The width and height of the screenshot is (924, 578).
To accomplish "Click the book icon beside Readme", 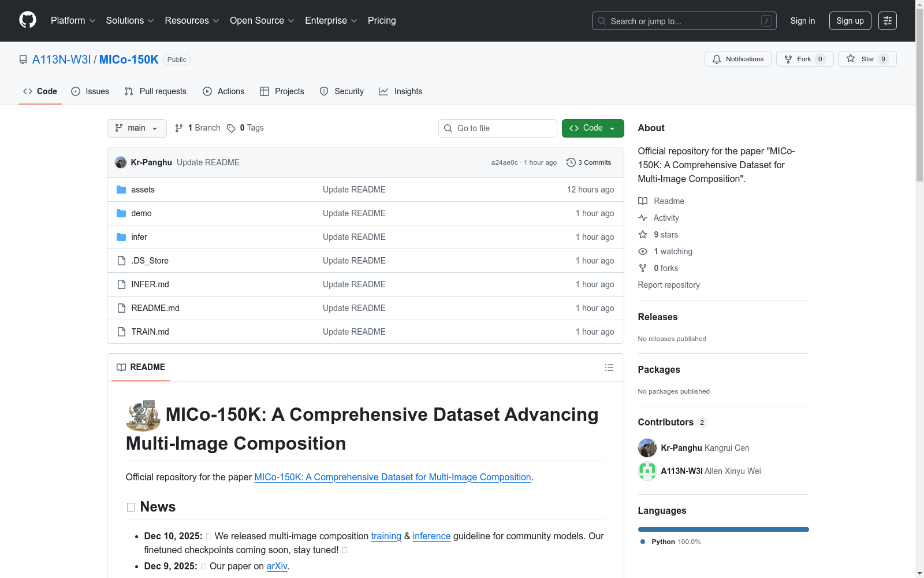I will click(643, 201).
